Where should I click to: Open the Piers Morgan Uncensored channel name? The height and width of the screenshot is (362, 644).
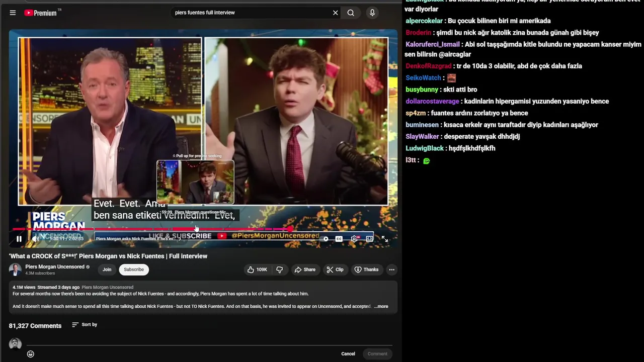click(55, 267)
